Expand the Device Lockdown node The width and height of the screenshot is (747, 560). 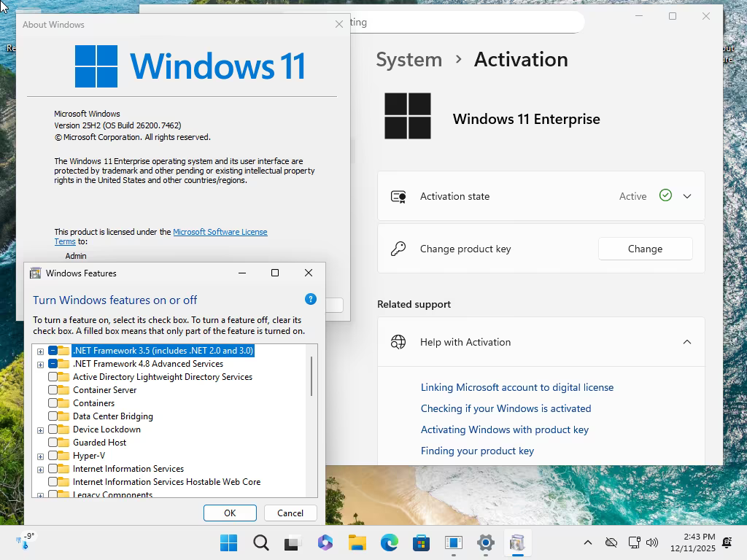[41, 430]
